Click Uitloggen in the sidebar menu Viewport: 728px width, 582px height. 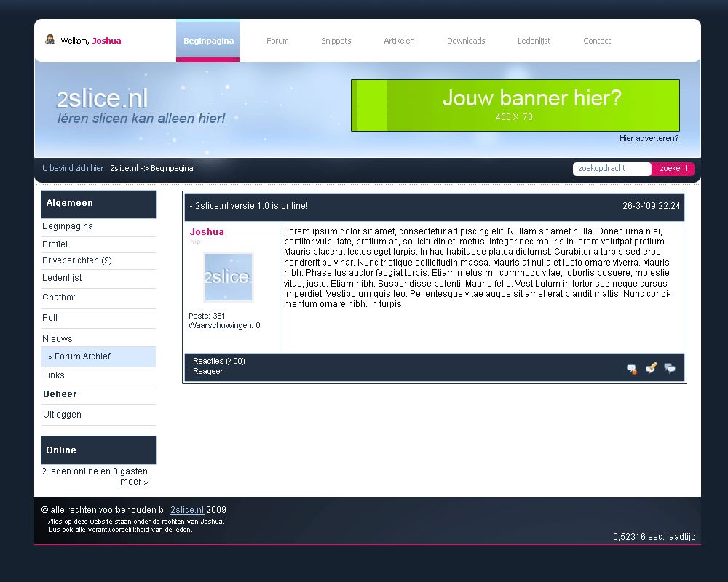[x=62, y=415]
